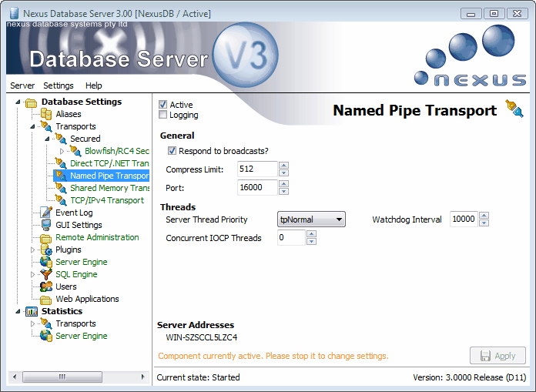Click the tree horizontal scrollbar thumb

(x=62, y=377)
